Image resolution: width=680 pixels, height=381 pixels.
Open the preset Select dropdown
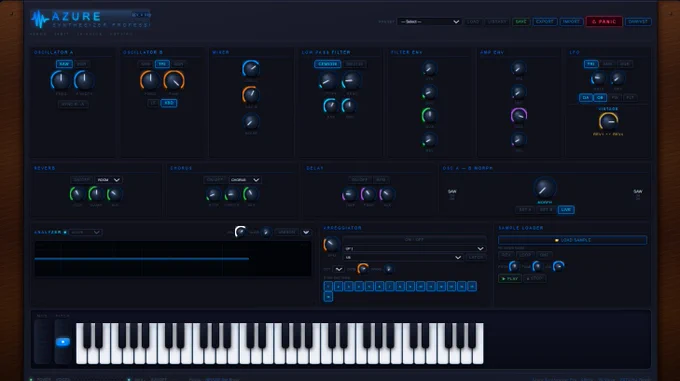point(429,22)
